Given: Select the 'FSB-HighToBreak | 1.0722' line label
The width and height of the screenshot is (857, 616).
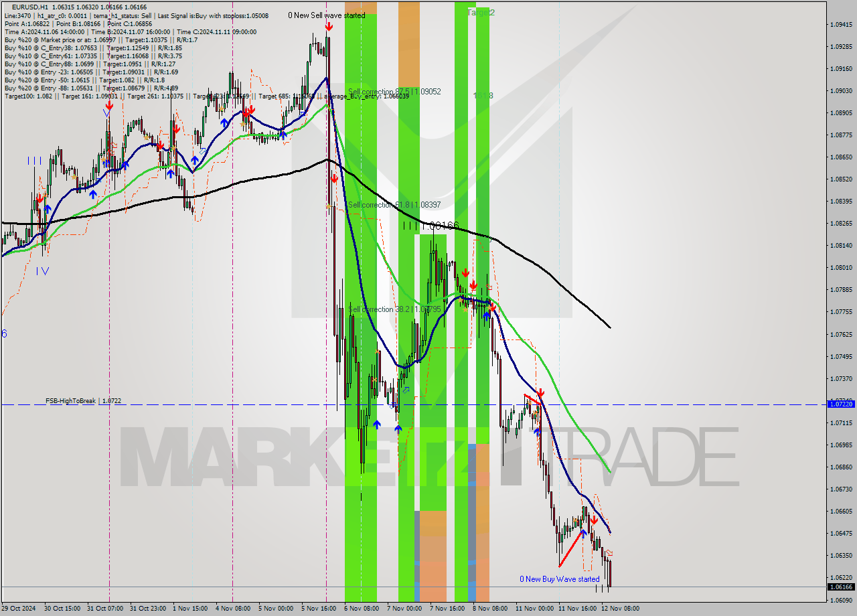Looking at the screenshot, I should click(83, 400).
